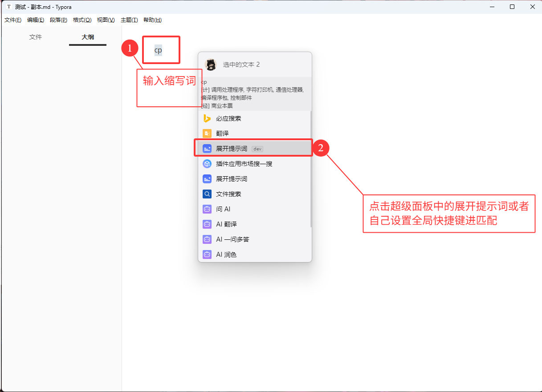Select 必应搜索 in the super panel

[254, 118]
